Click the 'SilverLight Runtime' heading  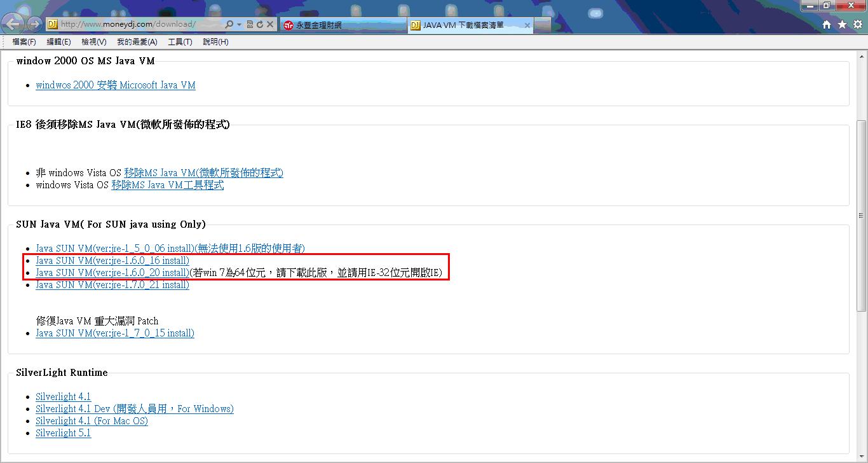pos(62,373)
